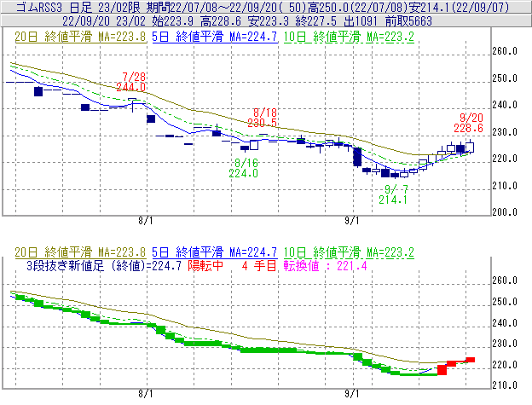Viewport: 532px width, 405px height.
Task: Click the closing price 終227.5
Action: click(316, 21)
